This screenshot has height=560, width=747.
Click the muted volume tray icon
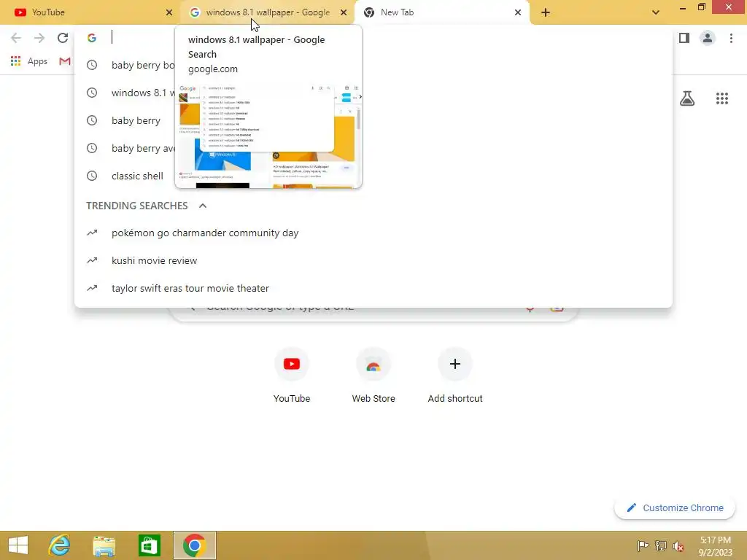678,545
